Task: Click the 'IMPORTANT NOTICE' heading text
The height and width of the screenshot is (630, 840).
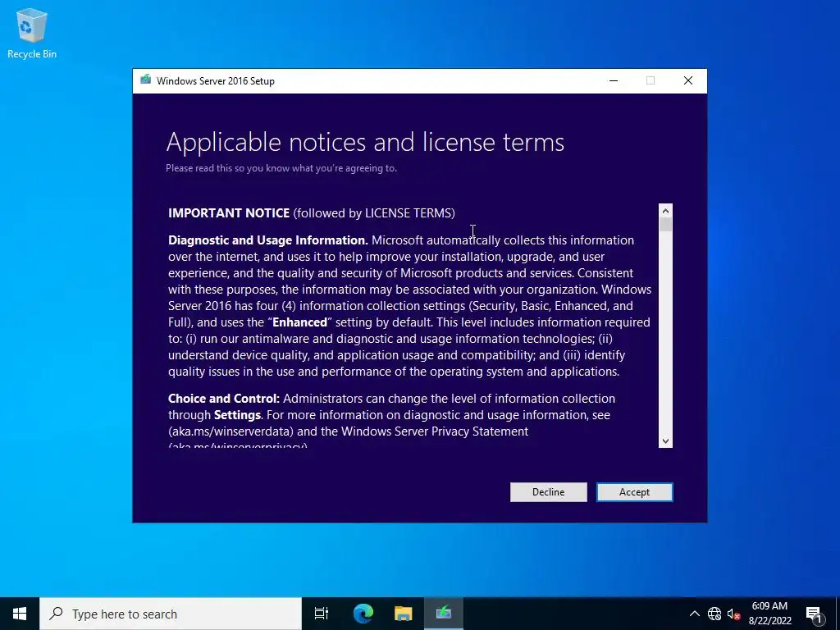Action: pos(229,212)
